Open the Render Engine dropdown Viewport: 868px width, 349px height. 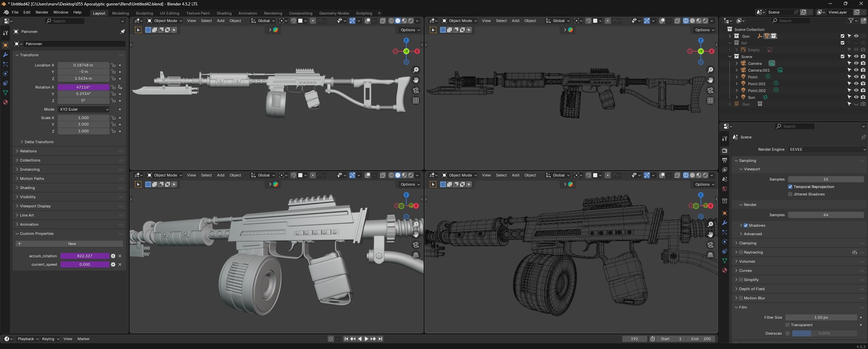click(827, 149)
